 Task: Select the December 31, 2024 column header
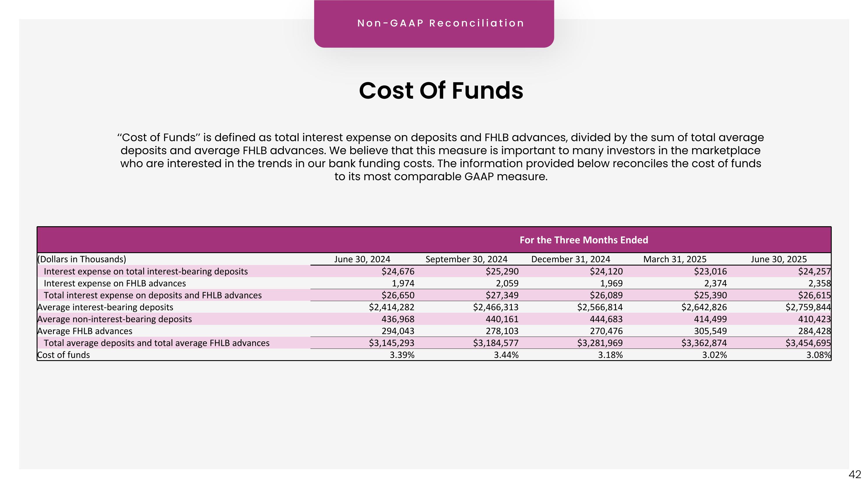571,259
